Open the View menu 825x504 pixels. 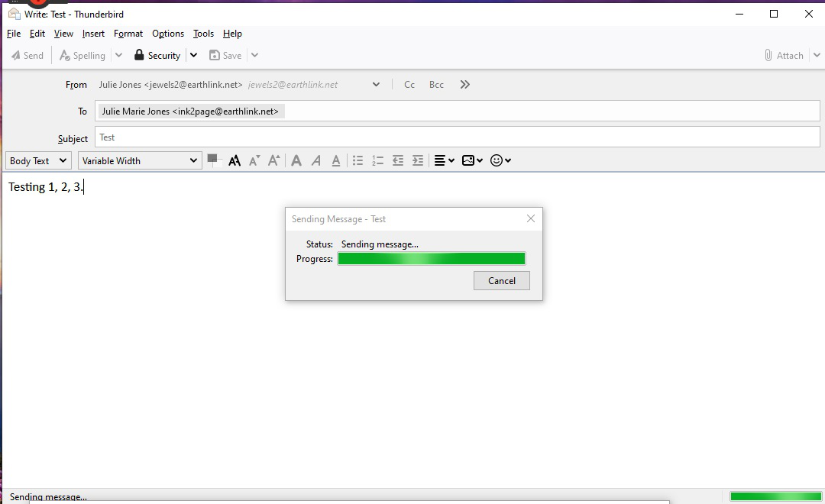pos(63,34)
